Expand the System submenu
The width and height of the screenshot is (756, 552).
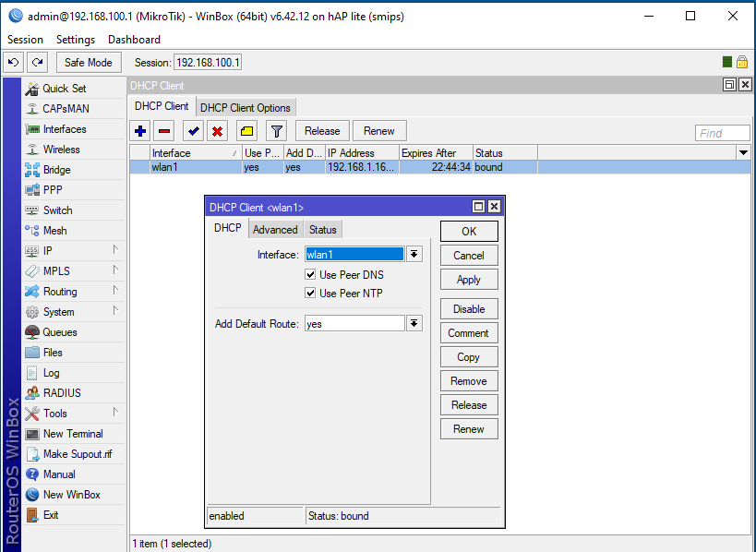[74, 312]
